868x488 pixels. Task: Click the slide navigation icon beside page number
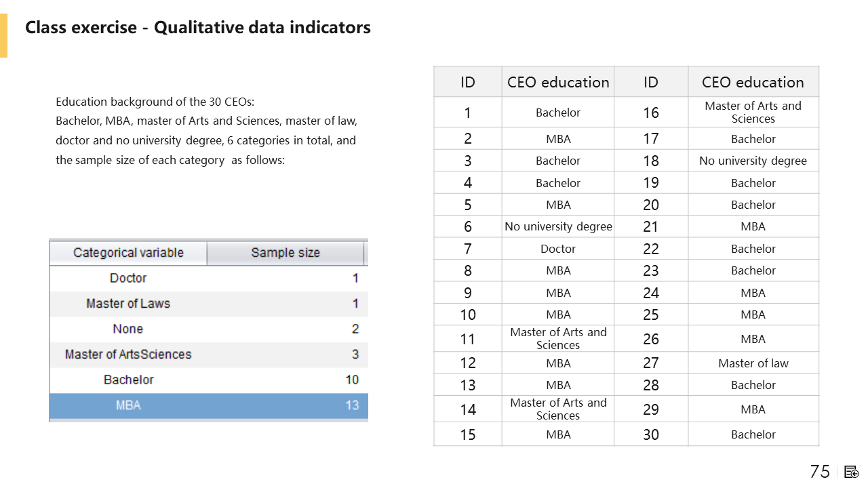coord(852,472)
